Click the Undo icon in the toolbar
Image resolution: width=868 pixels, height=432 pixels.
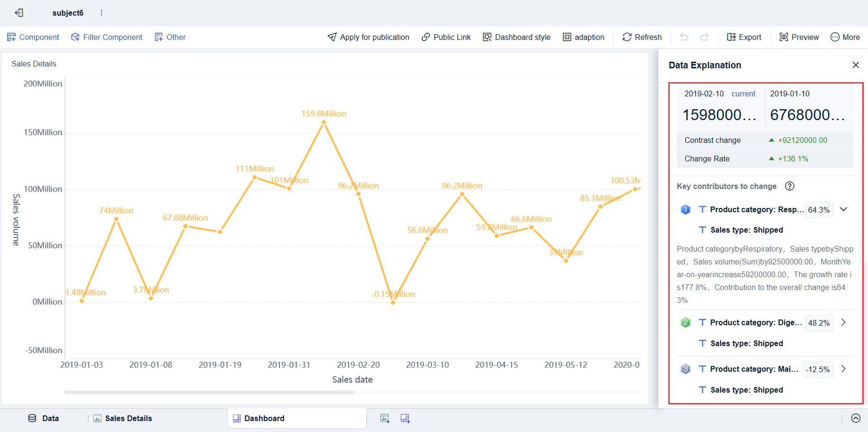[x=683, y=37]
